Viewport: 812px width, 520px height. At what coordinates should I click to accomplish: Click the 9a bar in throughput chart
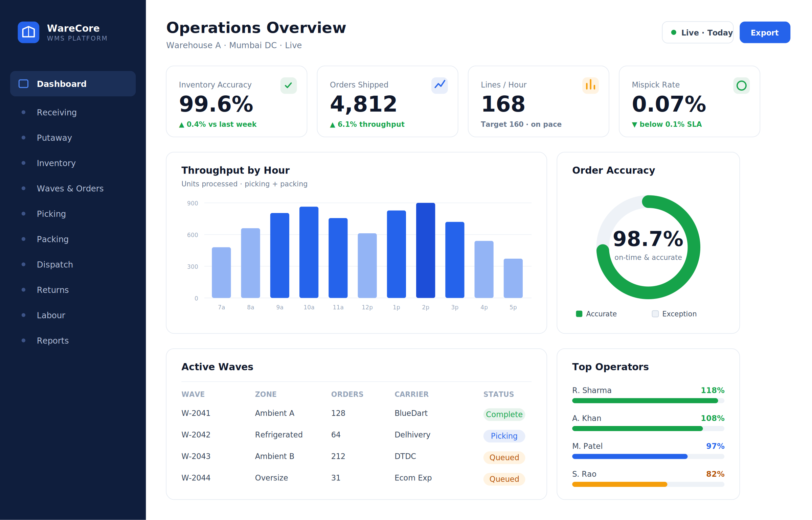click(280, 256)
